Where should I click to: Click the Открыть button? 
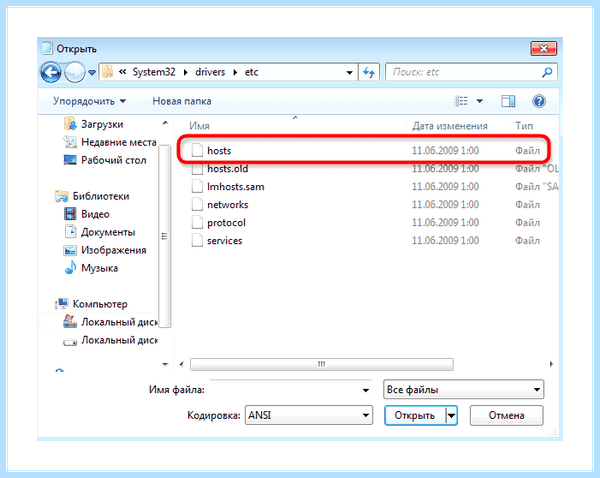point(415,415)
